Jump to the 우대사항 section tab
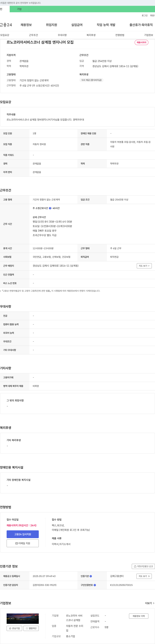Image resolution: width=155 pixels, height=644 pixels. point(62,35)
